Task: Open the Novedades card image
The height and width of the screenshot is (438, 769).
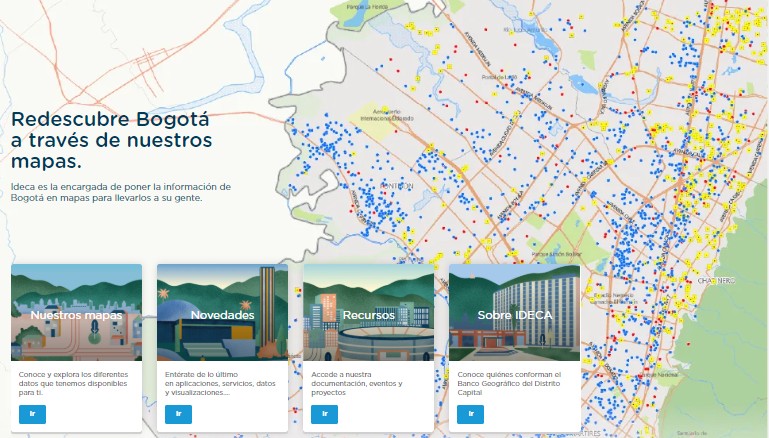Action: (222, 312)
